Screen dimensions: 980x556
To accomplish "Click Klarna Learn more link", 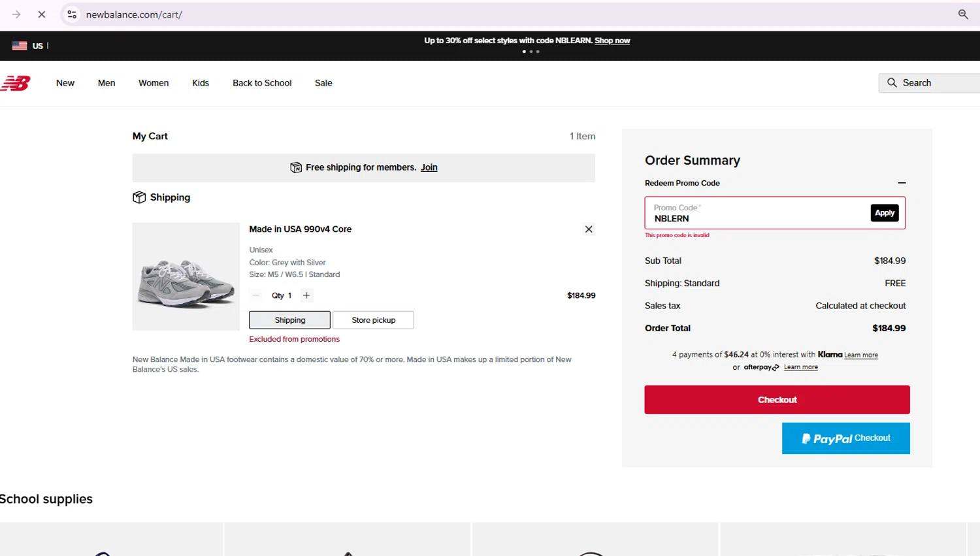I will (x=861, y=355).
